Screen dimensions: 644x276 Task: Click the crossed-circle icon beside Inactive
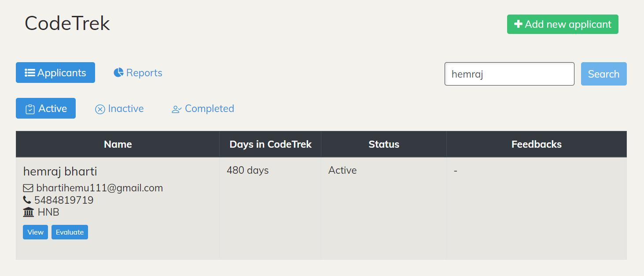[x=99, y=108]
